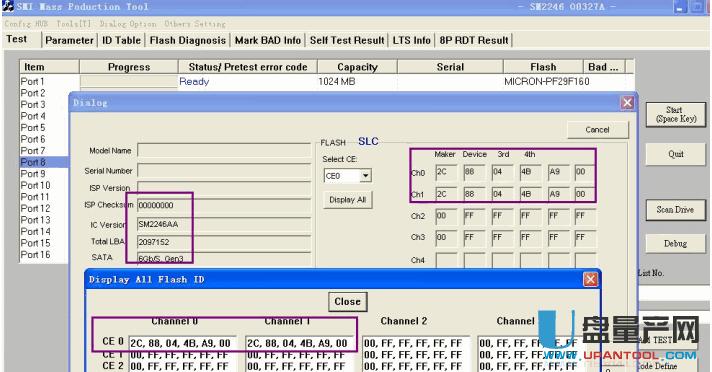Select Port 9 in the list

33,174
